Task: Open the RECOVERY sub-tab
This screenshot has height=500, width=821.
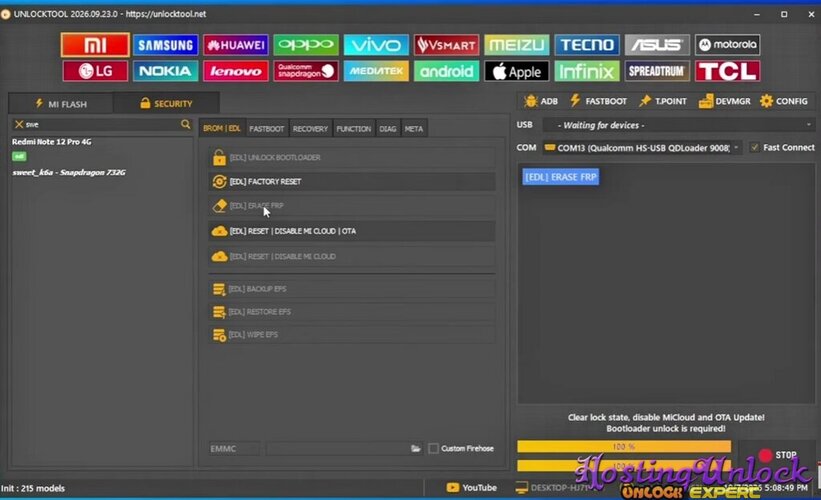Action: (x=310, y=129)
